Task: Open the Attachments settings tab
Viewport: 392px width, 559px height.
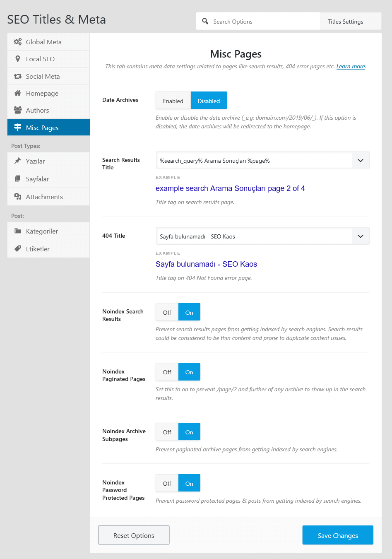Action: pos(48,197)
